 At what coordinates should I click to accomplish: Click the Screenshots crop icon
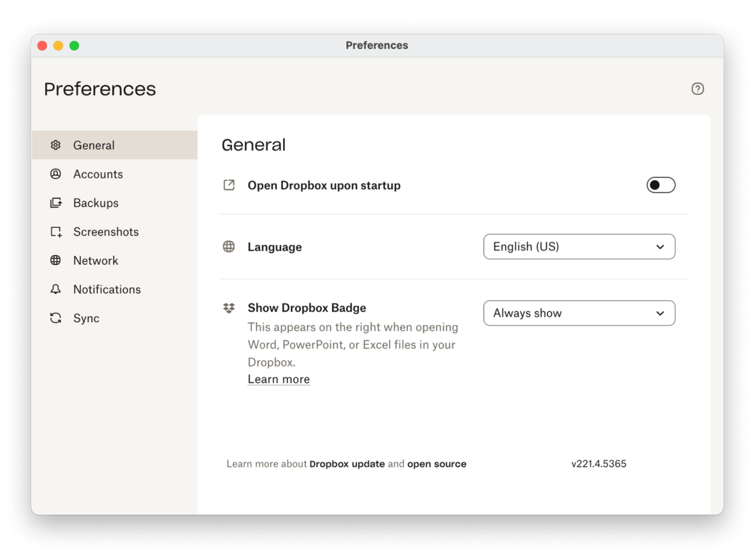(56, 232)
